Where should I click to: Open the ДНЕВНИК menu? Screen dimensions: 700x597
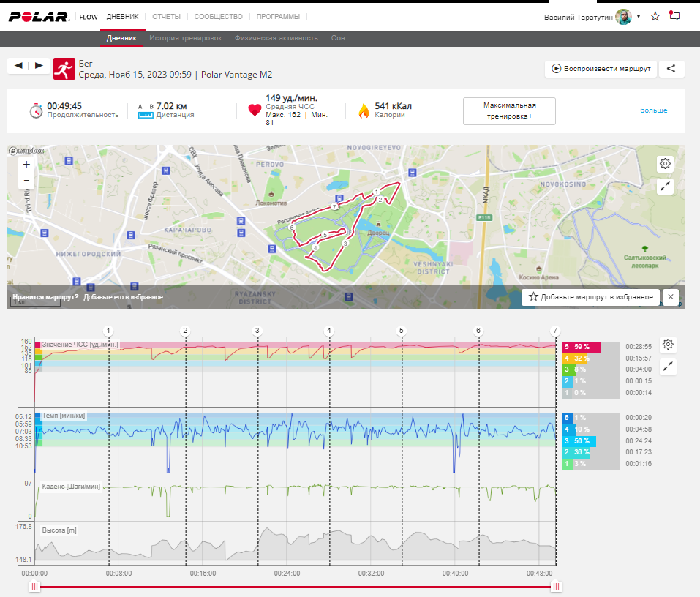click(x=123, y=17)
